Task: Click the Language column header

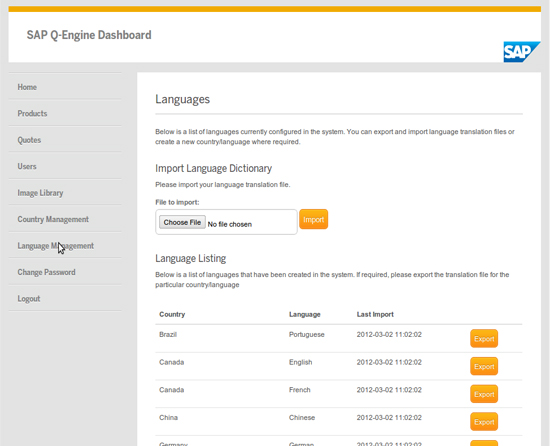Action: (304, 314)
